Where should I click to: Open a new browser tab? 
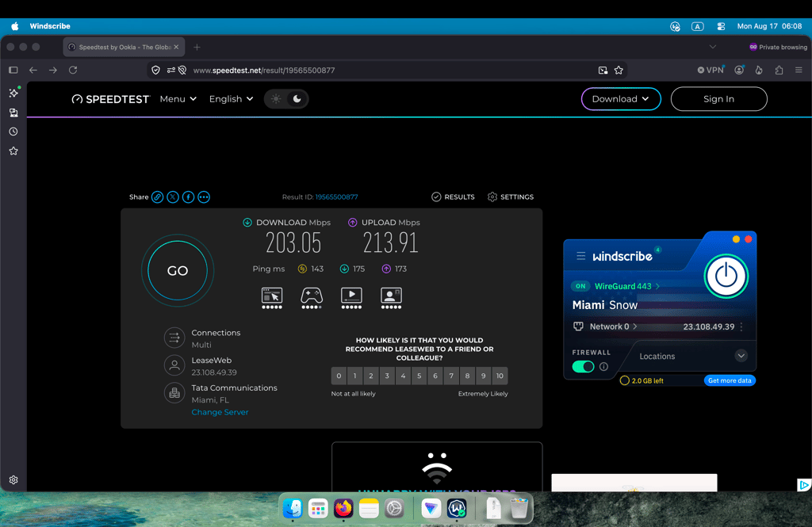coord(197,47)
